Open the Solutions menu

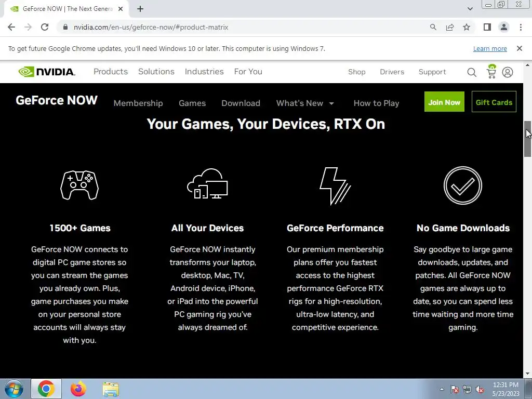click(156, 72)
